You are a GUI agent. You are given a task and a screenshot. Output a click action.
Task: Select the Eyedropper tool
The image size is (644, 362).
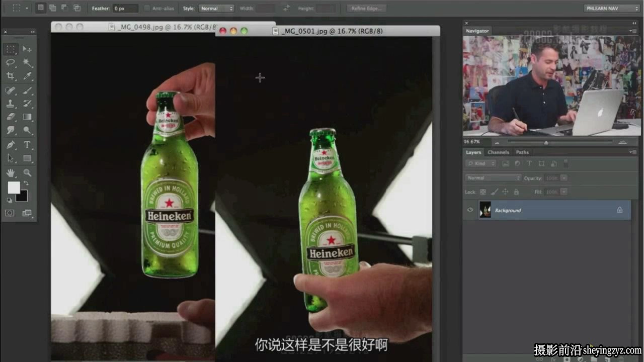coord(27,76)
